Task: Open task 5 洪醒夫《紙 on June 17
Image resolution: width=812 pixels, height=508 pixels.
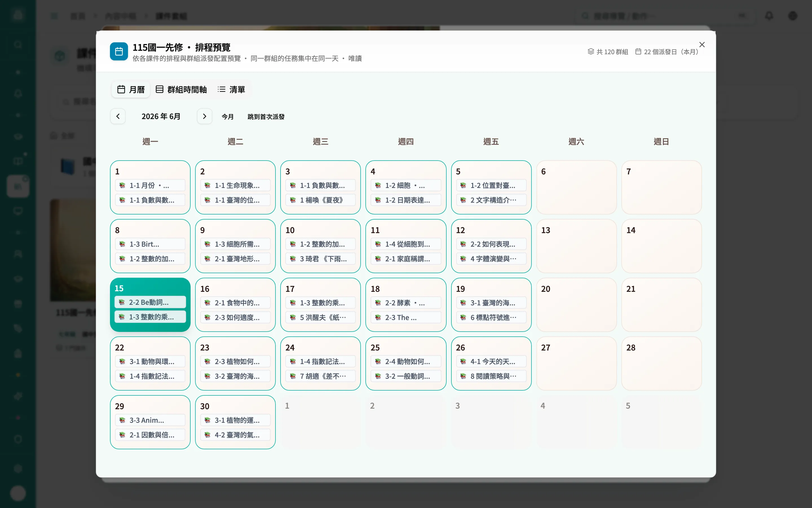Action: pyautogui.click(x=321, y=317)
